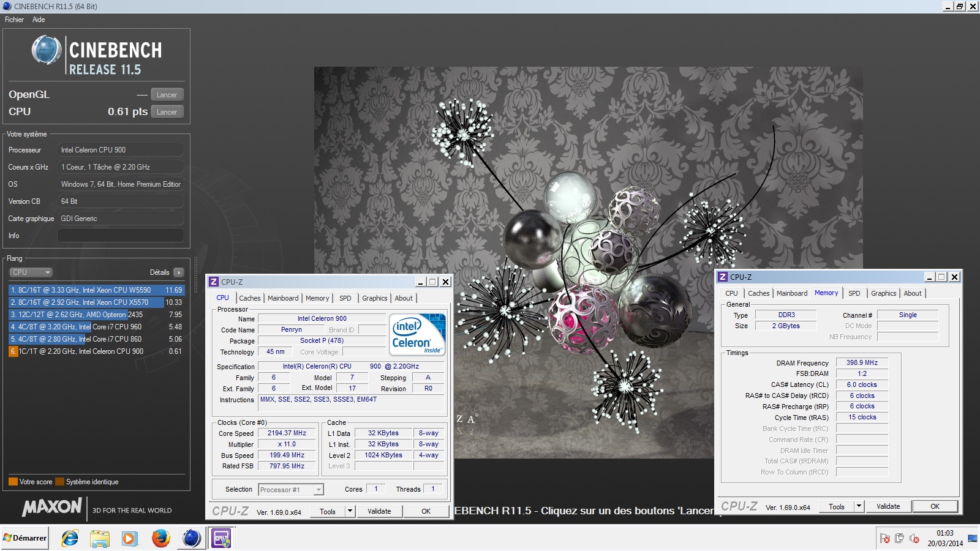Click OK in left CPU-Z window
The height and width of the screenshot is (551, 980).
(426, 511)
